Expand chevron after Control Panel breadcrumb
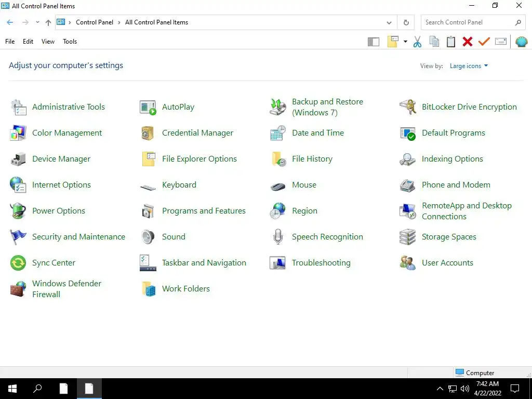This screenshot has width=532, height=399. [x=119, y=23]
